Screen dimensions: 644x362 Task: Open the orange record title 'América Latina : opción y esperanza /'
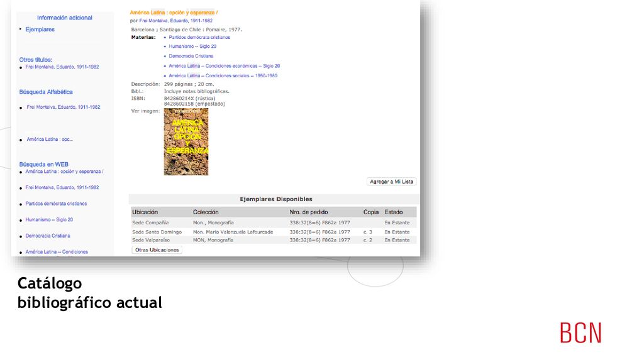click(x=174, y=13)
